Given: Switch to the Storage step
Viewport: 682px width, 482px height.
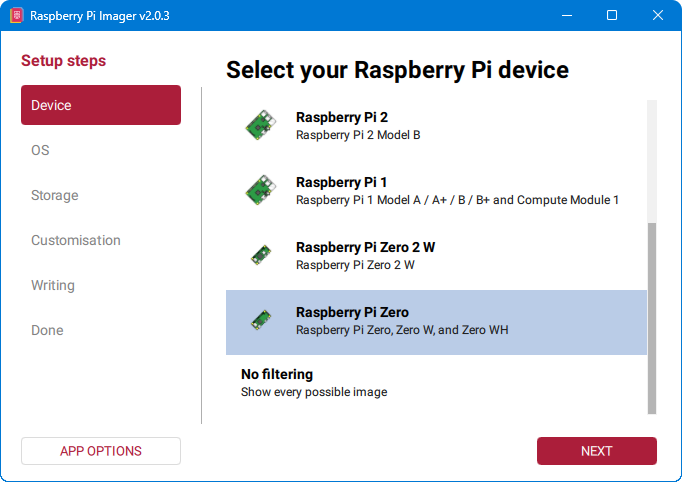Looking at the screenshot, I should pos(55,195).
